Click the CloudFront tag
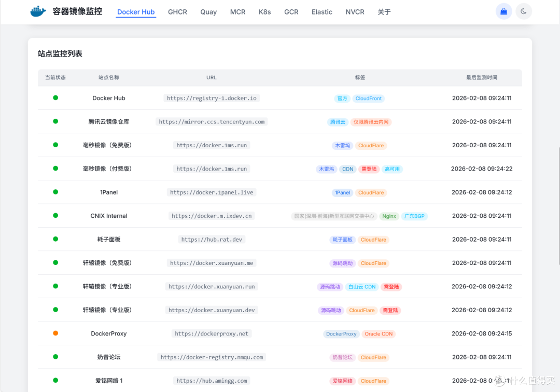 point(368,99)
